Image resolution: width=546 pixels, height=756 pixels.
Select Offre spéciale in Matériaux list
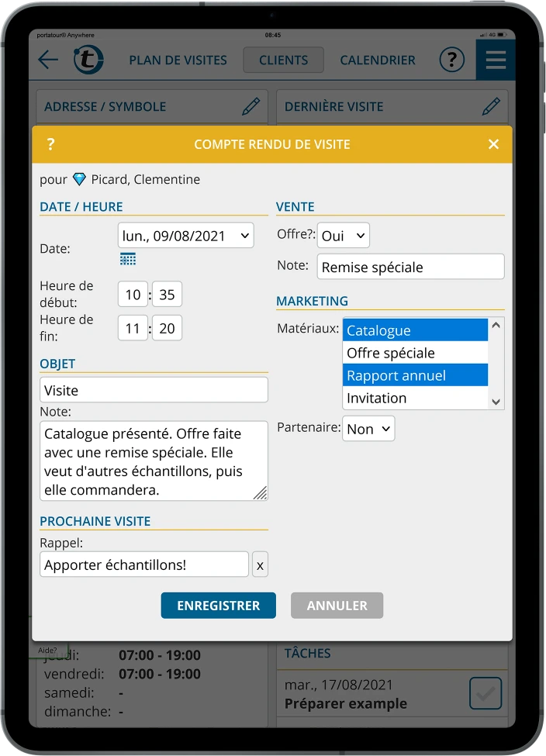pos(415,353)
